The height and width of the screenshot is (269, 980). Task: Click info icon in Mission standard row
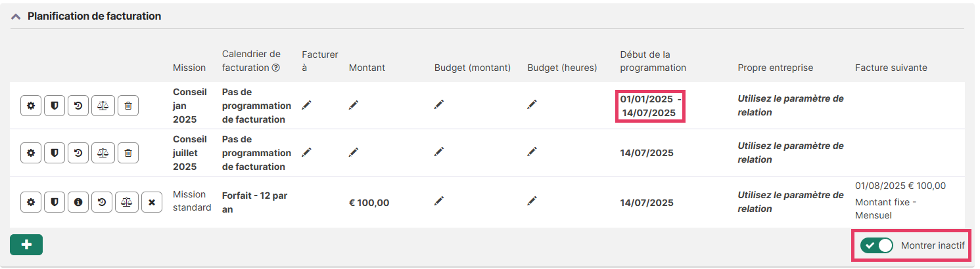(78, 203)
